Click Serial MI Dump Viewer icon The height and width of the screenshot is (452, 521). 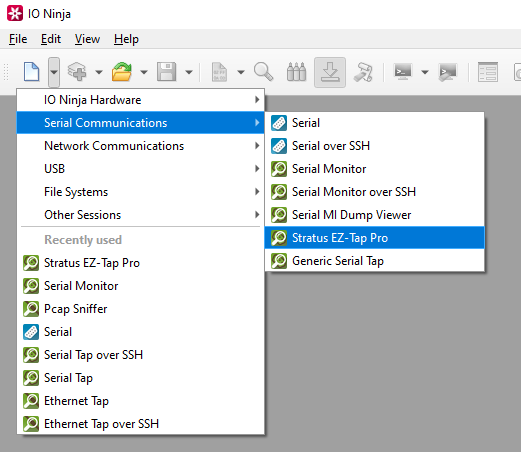click(x=279, y=215)
